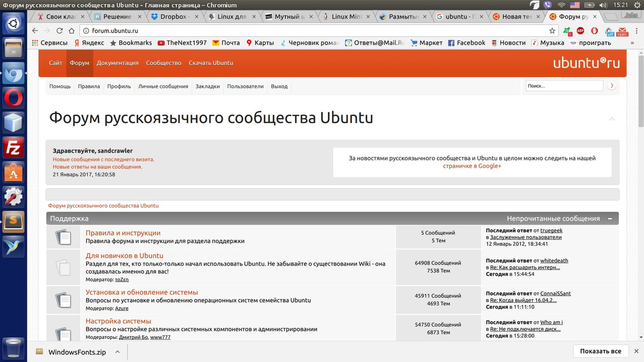Image resolution: width=644 pixels, height=362 pixels.
Task: Open the Trash in the launcher
Action: pyautogui.click(x=14, y=348)
